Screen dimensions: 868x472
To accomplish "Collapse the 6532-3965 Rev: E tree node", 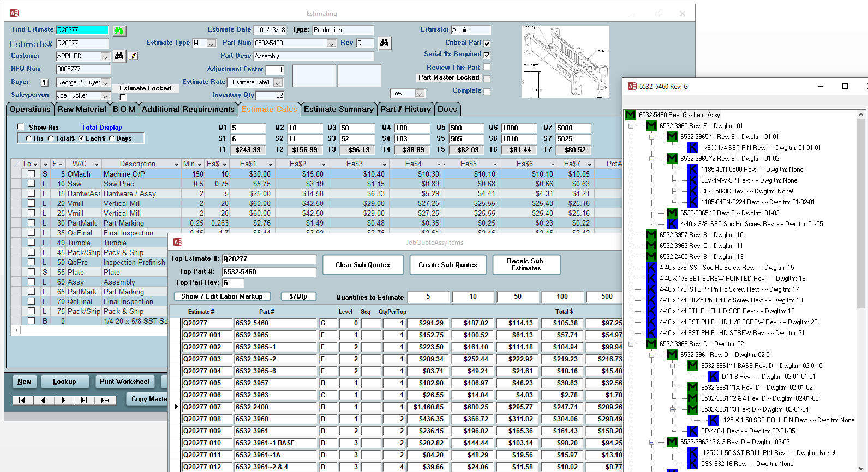I will (x=631, y=126).
